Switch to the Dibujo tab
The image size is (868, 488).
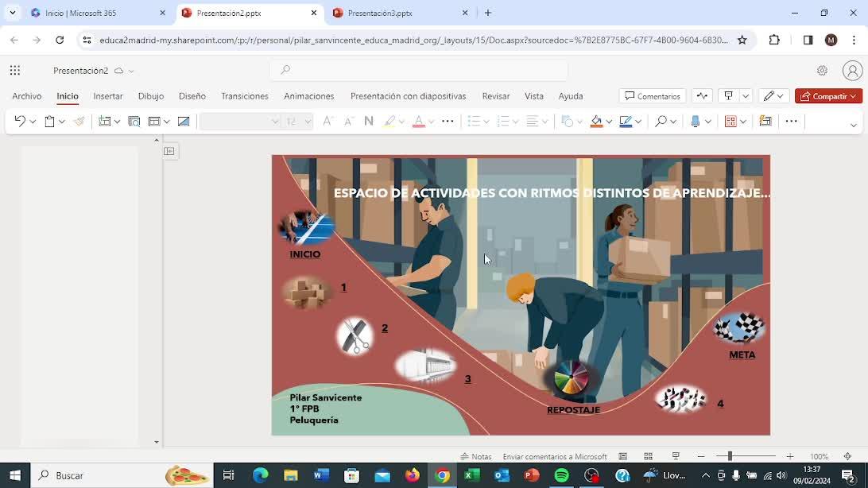point(150,96)
